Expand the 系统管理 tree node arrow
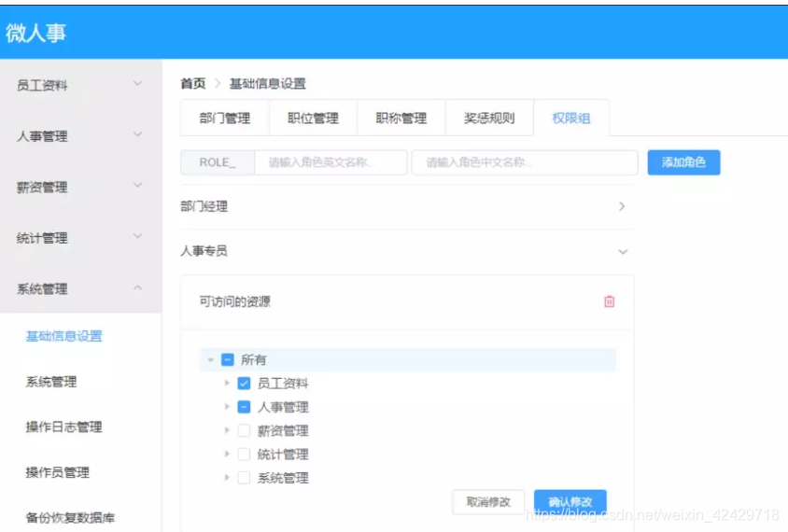Viewport: 788px width, 532px height. pyautogui.click(x=227, y=478)
